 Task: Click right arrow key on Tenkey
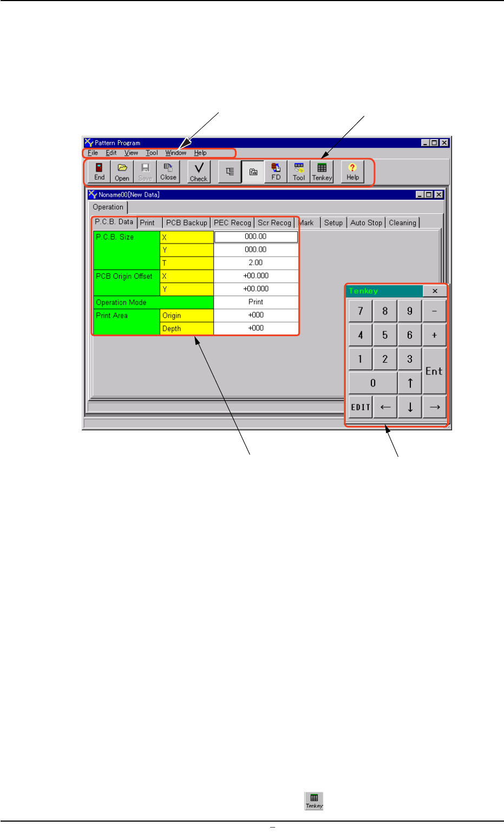pyautogui.click(x=434, y=407)
